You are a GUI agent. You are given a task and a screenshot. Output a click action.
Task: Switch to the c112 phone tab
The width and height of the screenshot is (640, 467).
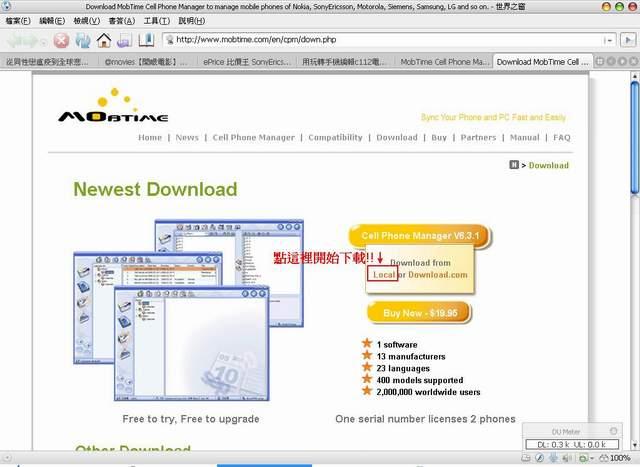[x=345, y=62]
